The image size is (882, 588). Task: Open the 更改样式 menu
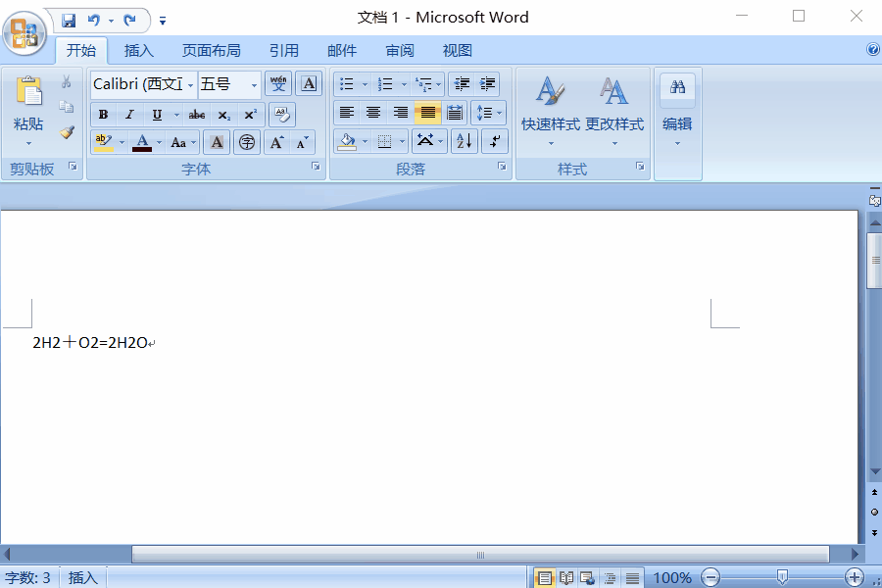point(614,110)
